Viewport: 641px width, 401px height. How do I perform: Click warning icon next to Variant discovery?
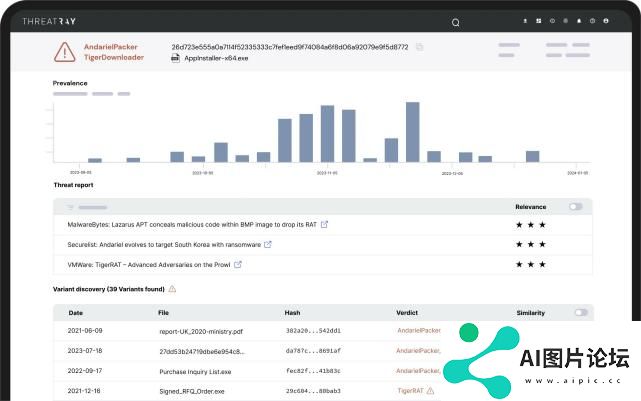pos(173,289)
